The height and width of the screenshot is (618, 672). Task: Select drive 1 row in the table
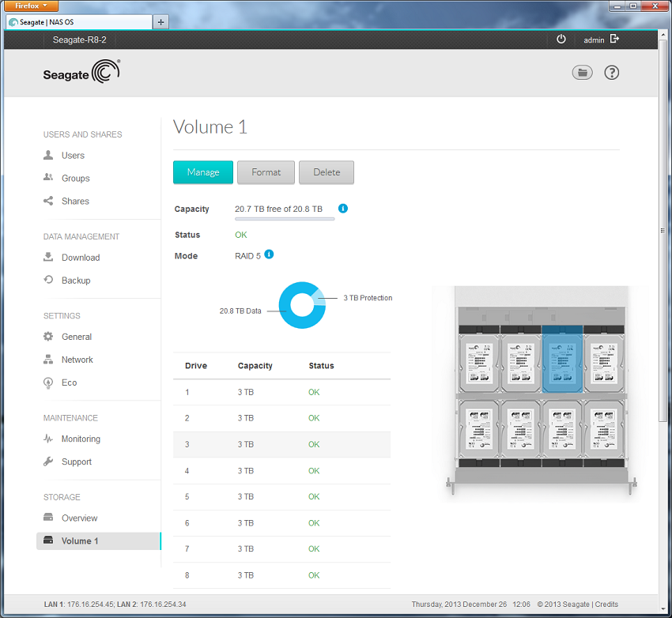[x=281, y=392]
